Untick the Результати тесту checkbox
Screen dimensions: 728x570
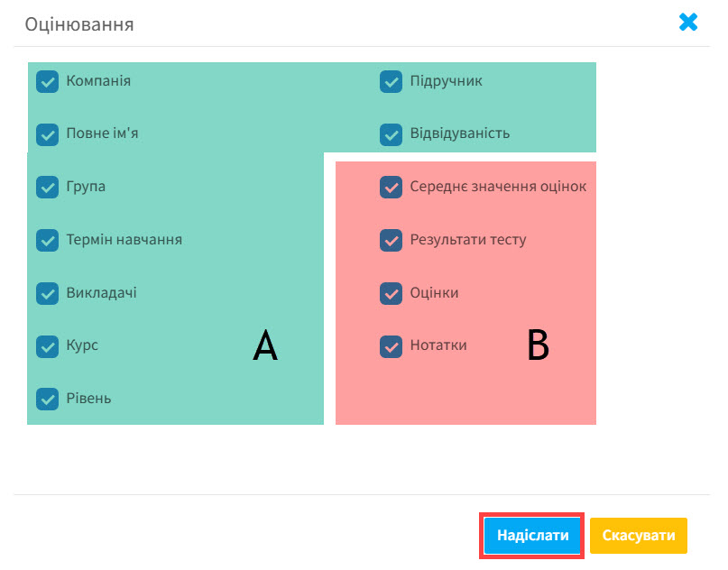(391, 240)
